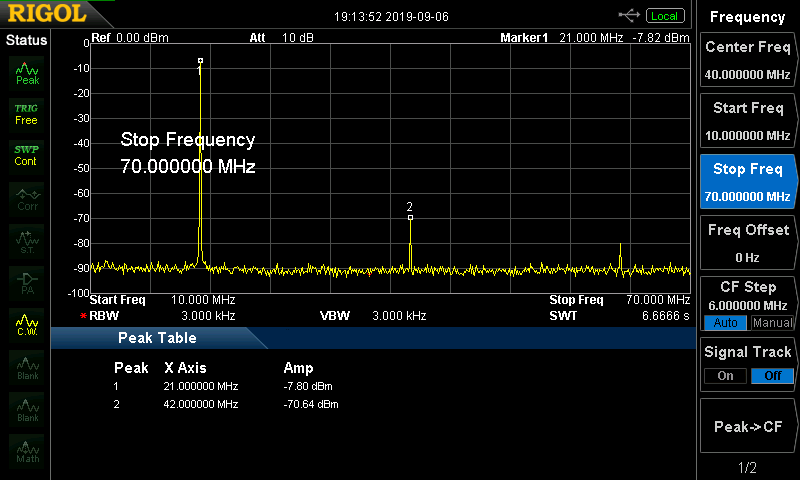Click the Peak detector status icon

point(27,72)
